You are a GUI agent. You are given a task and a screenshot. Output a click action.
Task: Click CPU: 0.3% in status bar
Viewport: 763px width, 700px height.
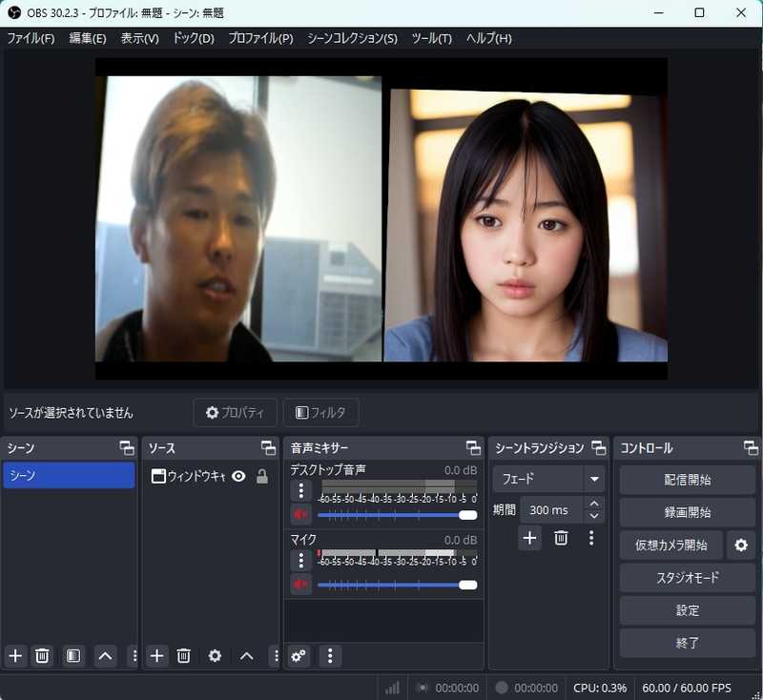click(600, 688)
